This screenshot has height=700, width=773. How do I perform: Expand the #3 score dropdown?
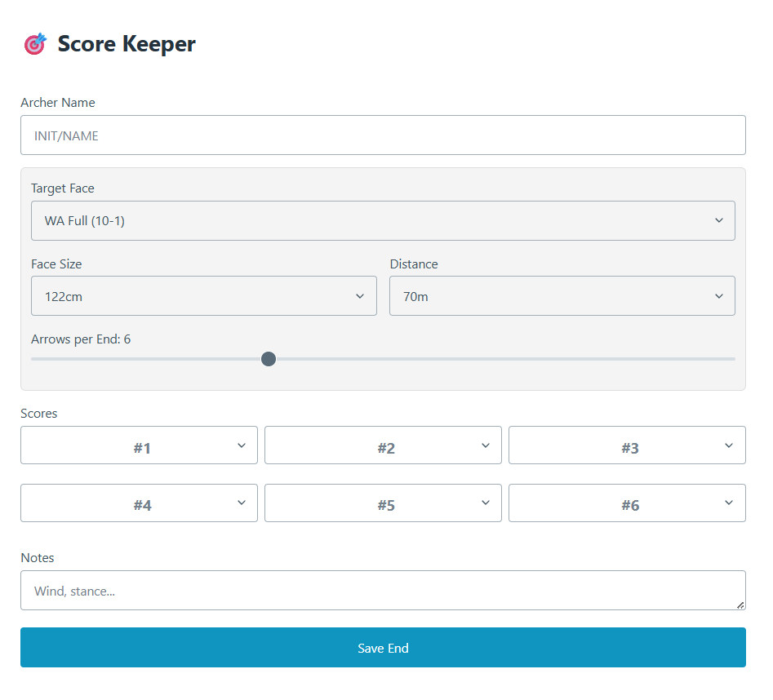pos(627,445)
